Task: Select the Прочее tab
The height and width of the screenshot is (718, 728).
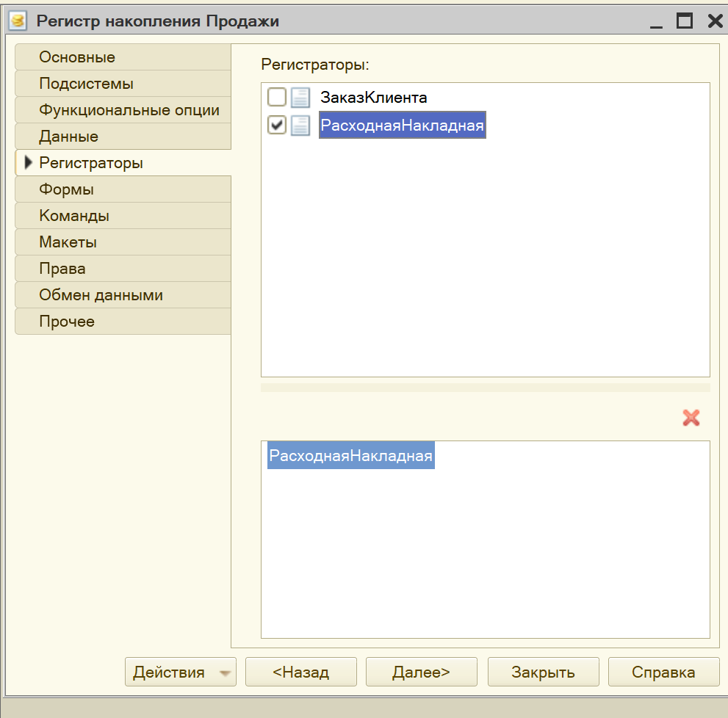Action: click(x=123, y=322)
